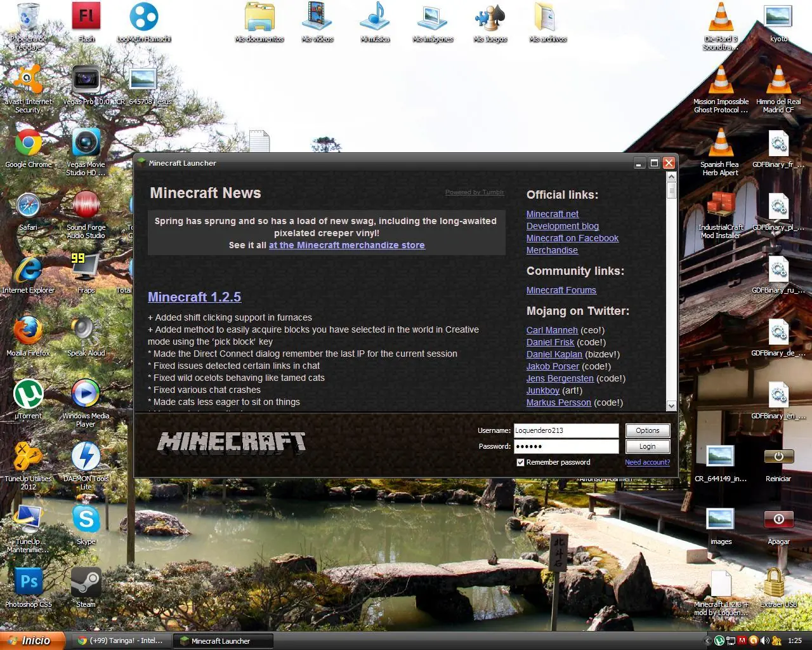Click the Merchandise link
This screenshot has width=812, height=650.
coord(552,250)
